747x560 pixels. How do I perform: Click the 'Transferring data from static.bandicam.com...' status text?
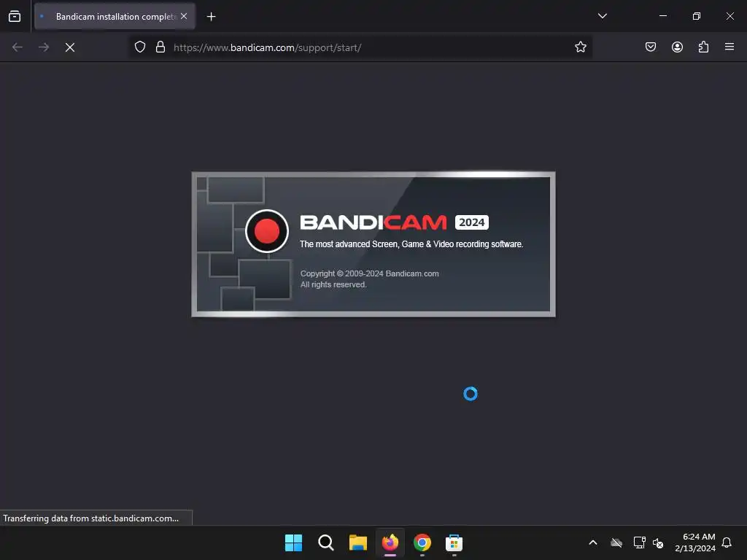click(x=91, y=518)
